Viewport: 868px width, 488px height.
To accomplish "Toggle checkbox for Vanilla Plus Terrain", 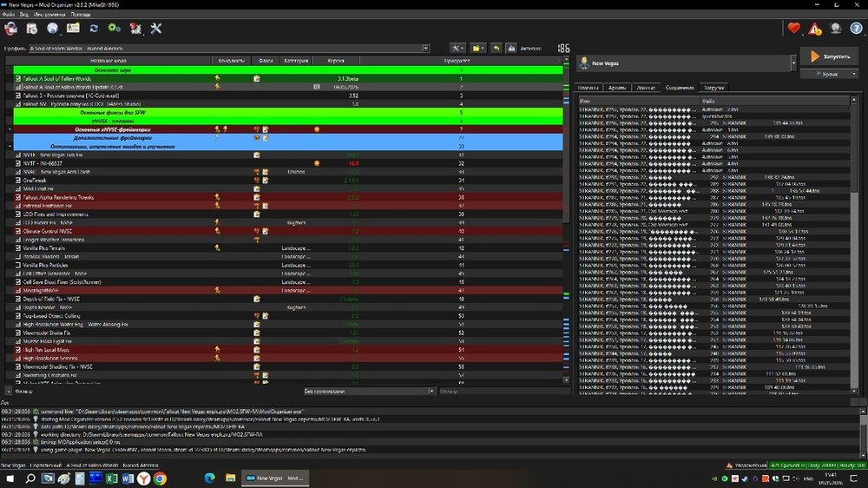I will click(x=17, y=248).
